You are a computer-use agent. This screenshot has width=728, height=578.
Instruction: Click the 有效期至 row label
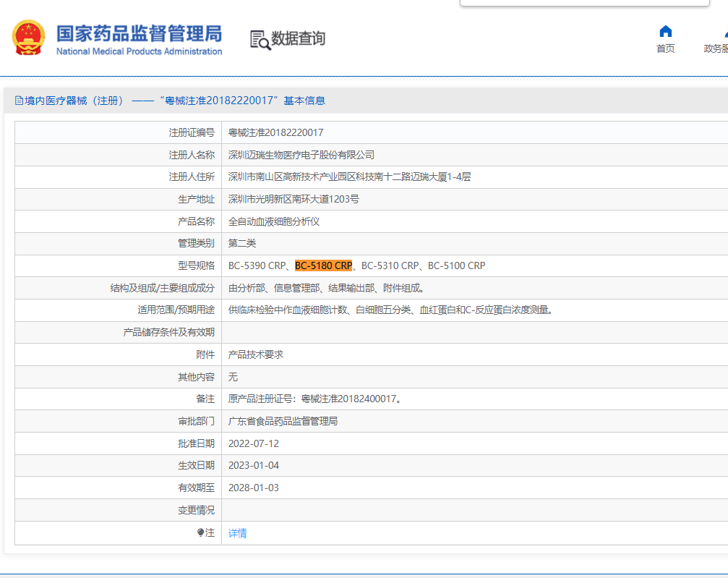(x=197, y=488)
